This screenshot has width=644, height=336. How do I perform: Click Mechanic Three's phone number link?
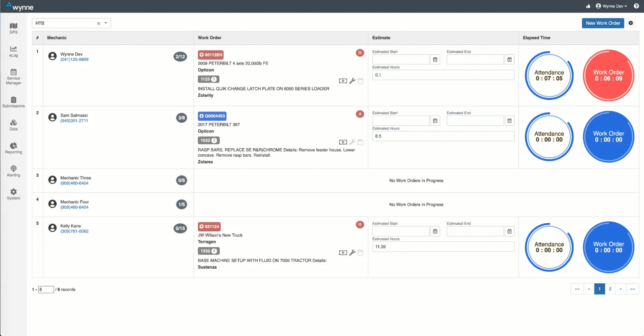[74, 183]
